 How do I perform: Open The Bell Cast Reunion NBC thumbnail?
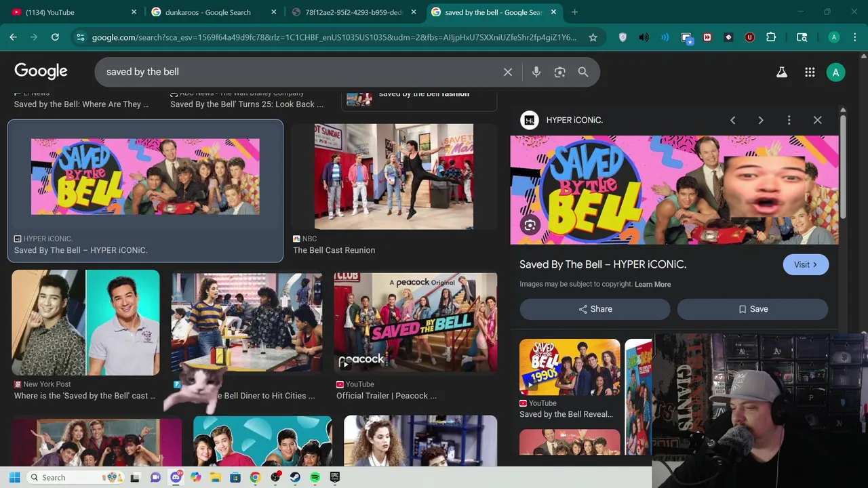click(x=394, y=176)
